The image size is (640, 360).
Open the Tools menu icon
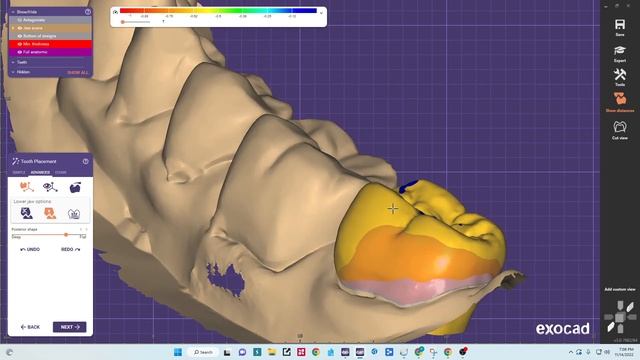[620, 74]
